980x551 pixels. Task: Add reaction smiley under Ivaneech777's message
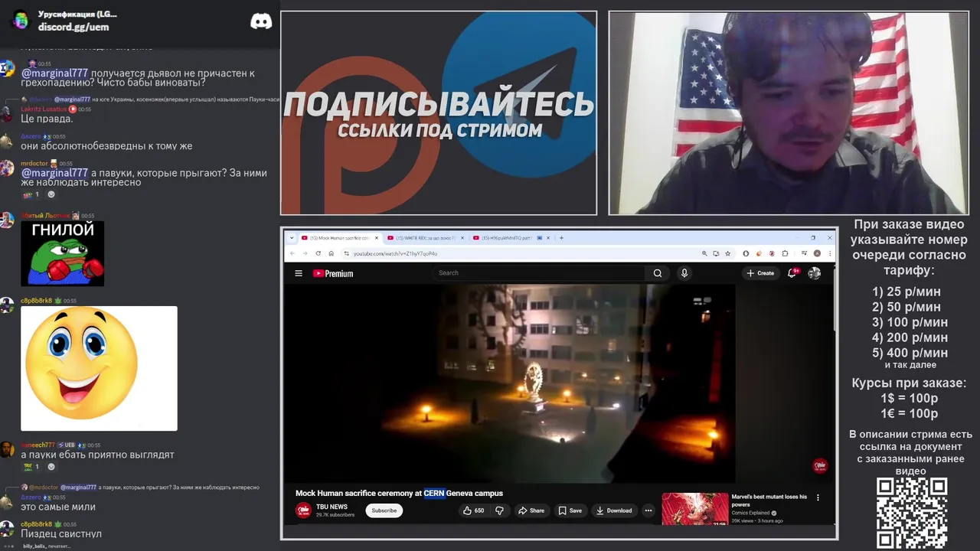coord(51,467)
